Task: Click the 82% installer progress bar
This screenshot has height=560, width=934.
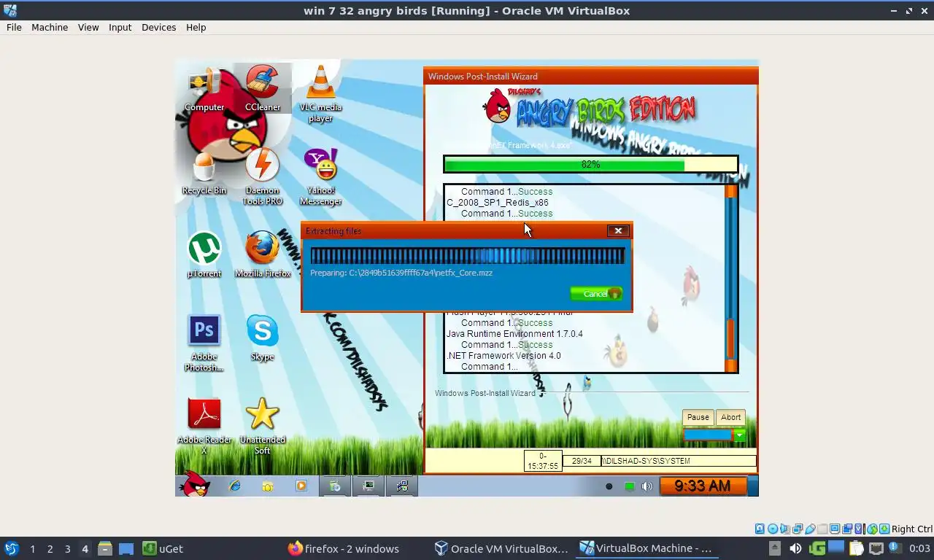Action: tap(591, 164)
